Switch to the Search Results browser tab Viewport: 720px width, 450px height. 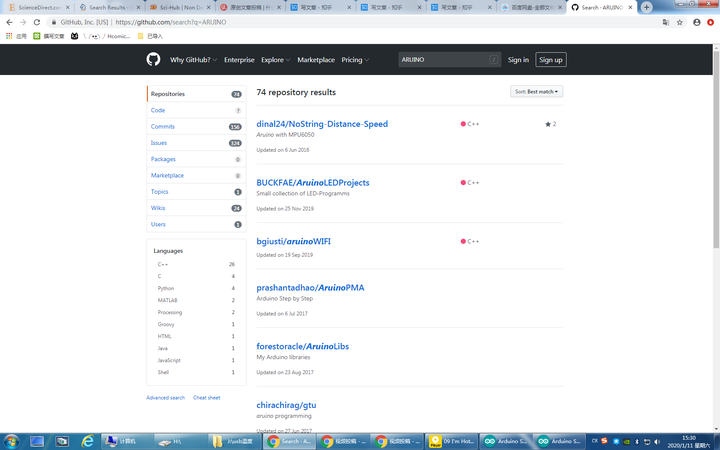108,7
